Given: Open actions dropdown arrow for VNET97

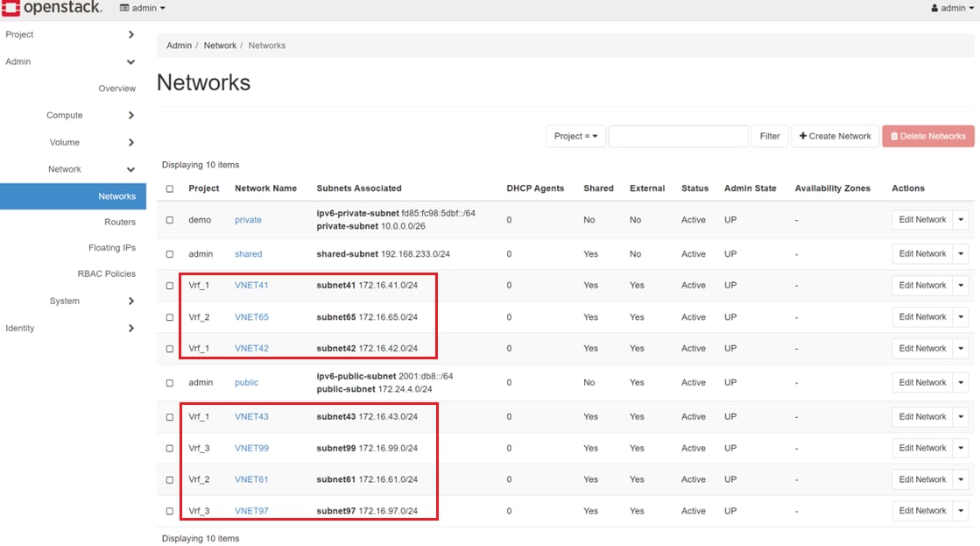Looking at the screenshot, I should point(962,510).
